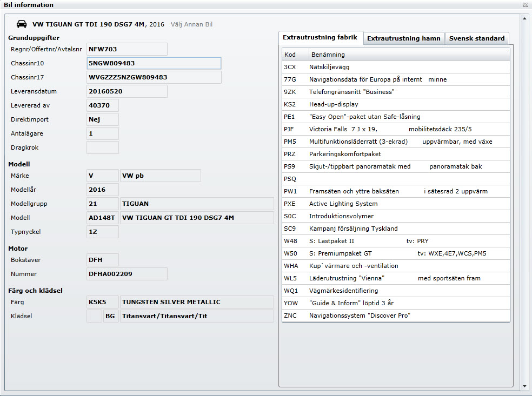The height and width of the screenshot is (396, 532).
Task: Click the scroll down arrow at bottom right
Action: coord(523,386)
